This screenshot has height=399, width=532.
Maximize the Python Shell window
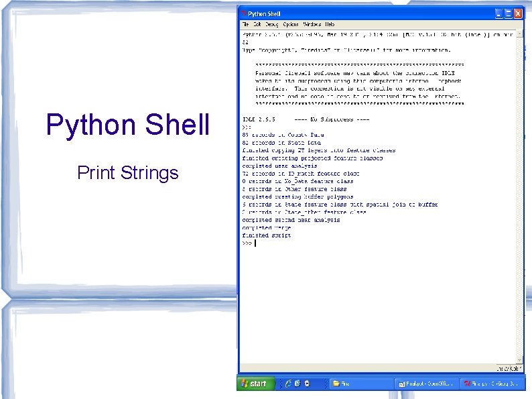click(508, 13)
